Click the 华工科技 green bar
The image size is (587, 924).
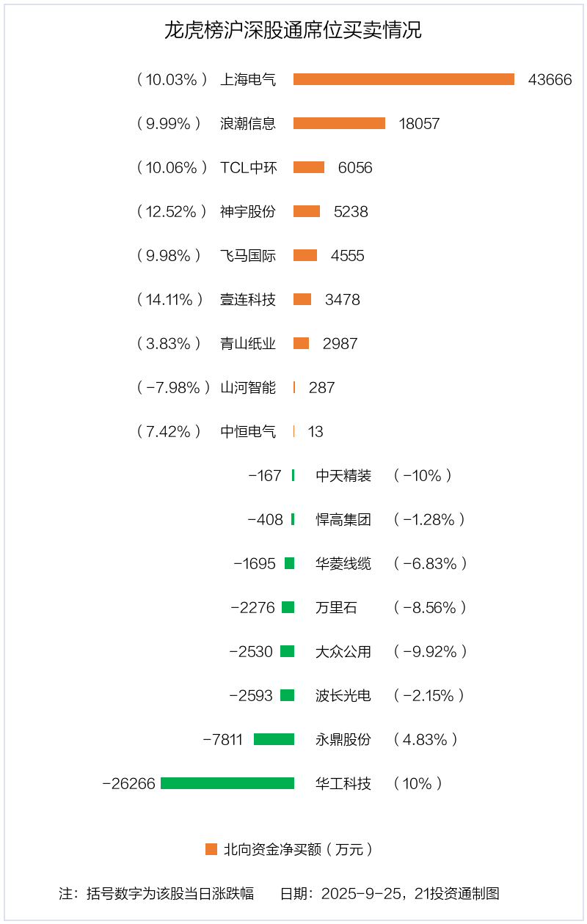227,783
